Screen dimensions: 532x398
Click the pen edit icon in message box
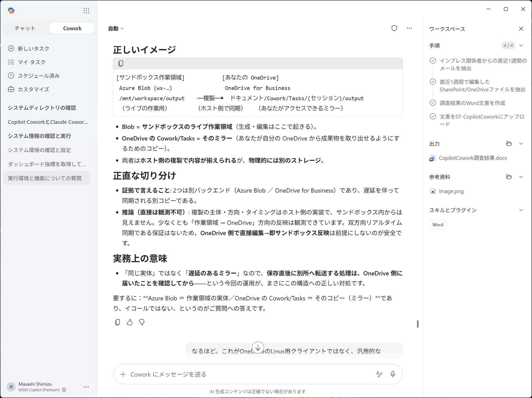click(x=379, y=374)
